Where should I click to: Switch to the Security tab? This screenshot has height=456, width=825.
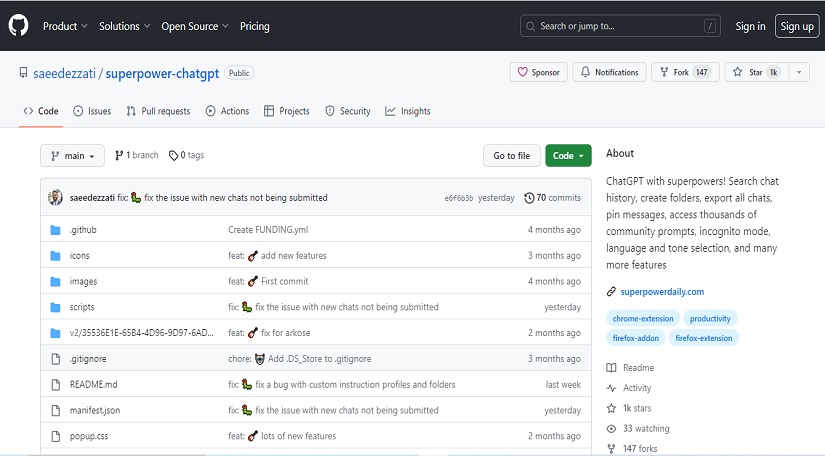click(348, 111)
